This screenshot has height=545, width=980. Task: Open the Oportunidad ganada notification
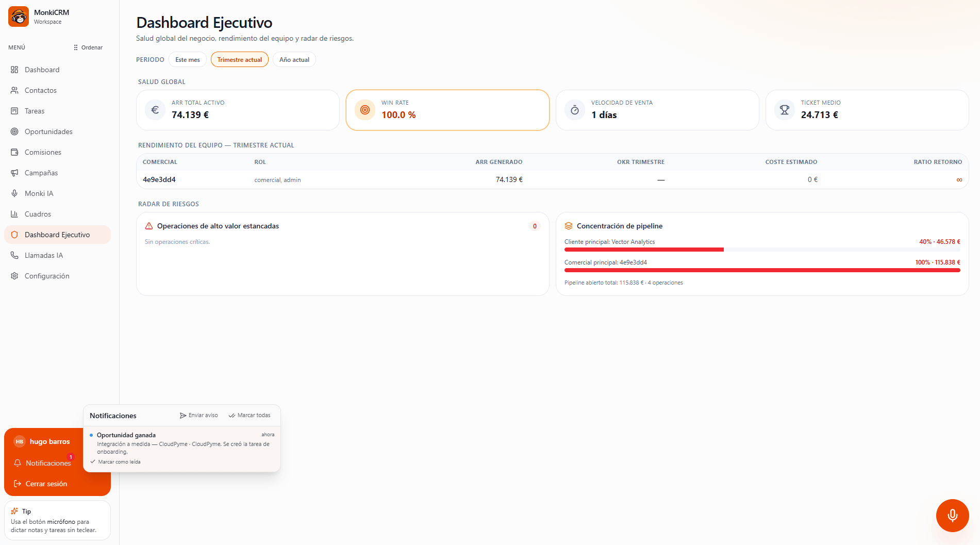[182, 448]
